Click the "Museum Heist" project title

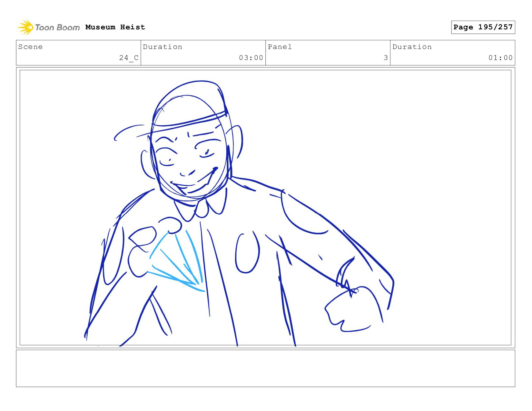tap(115, 27)
